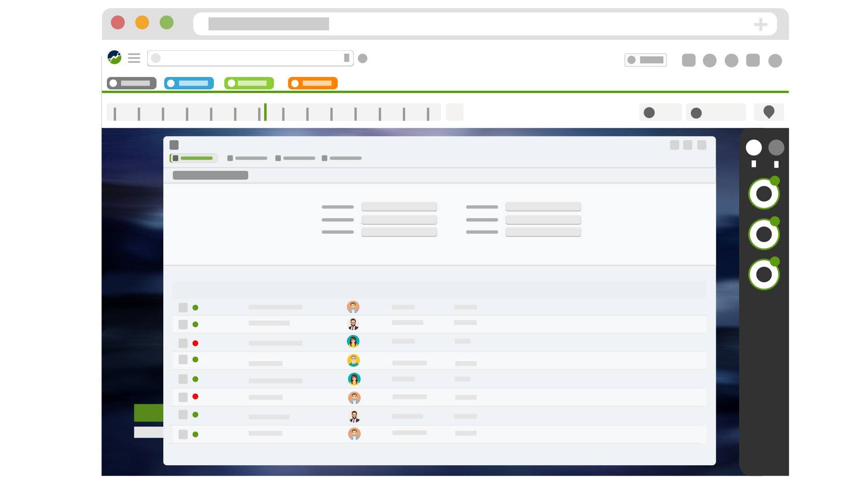The height and width of the screenshot is (484, 868).
Task: Click the white circle at top of dark sidebar
Action: point(754,148)
